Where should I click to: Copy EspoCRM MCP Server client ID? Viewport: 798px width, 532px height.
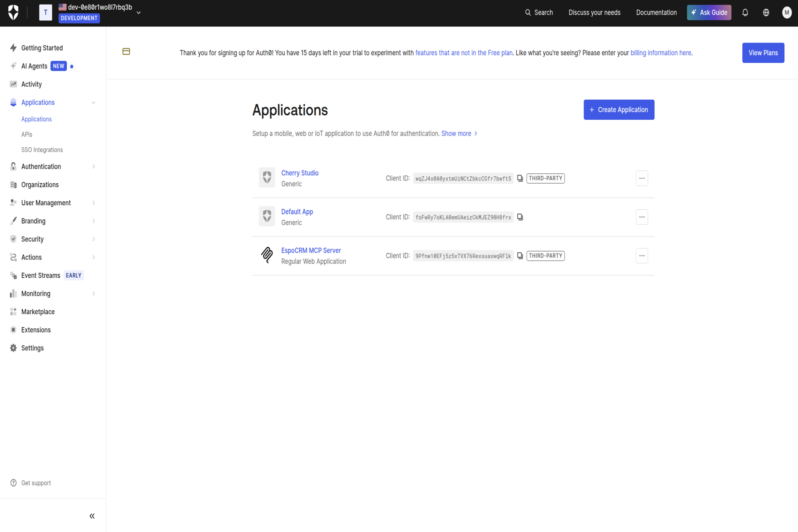(x=520, y=256)
